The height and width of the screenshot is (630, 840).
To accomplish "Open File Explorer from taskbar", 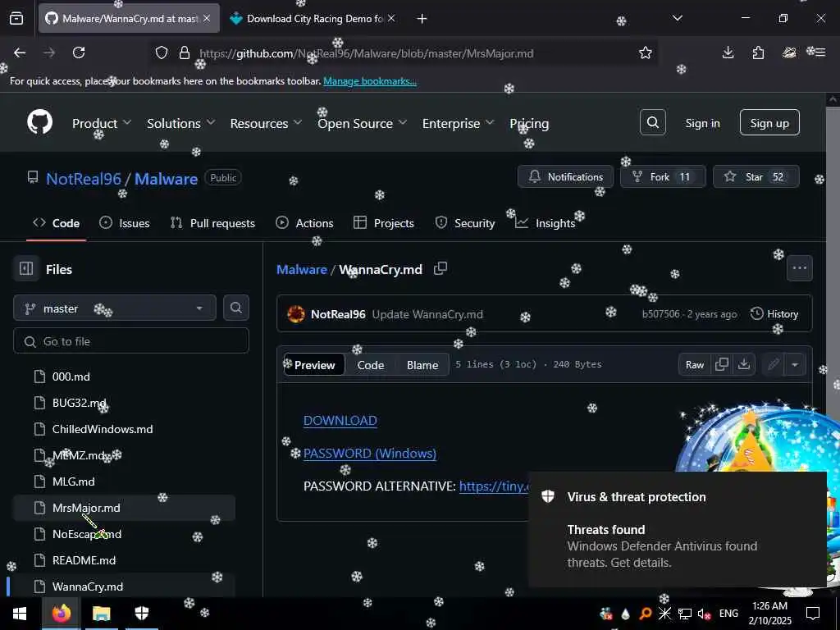I will tap(101, 614).
